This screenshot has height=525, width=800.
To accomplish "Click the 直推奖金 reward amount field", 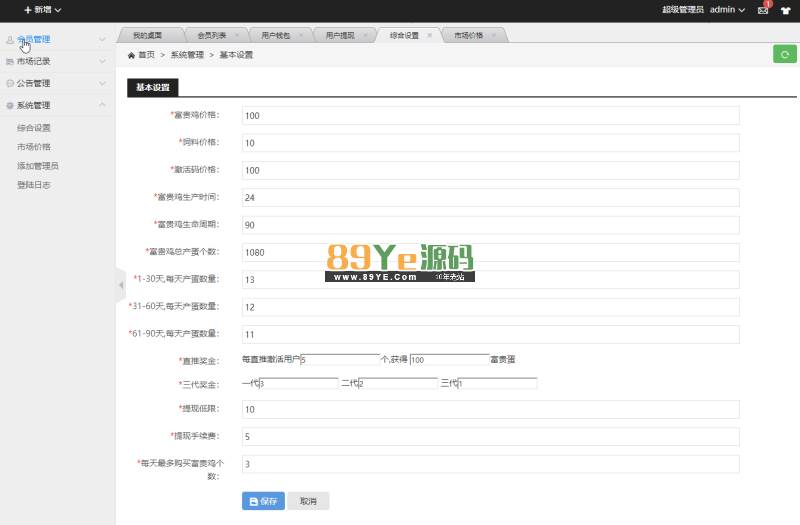I will tap(449, 360).
